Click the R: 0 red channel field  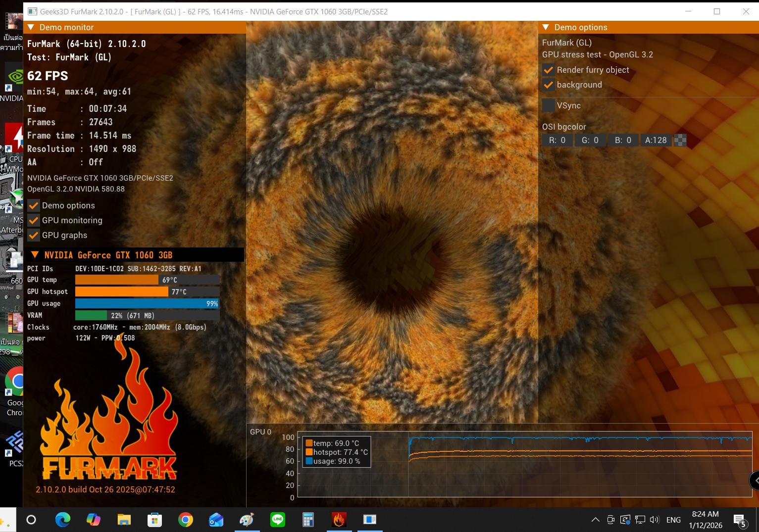[557, 140]
